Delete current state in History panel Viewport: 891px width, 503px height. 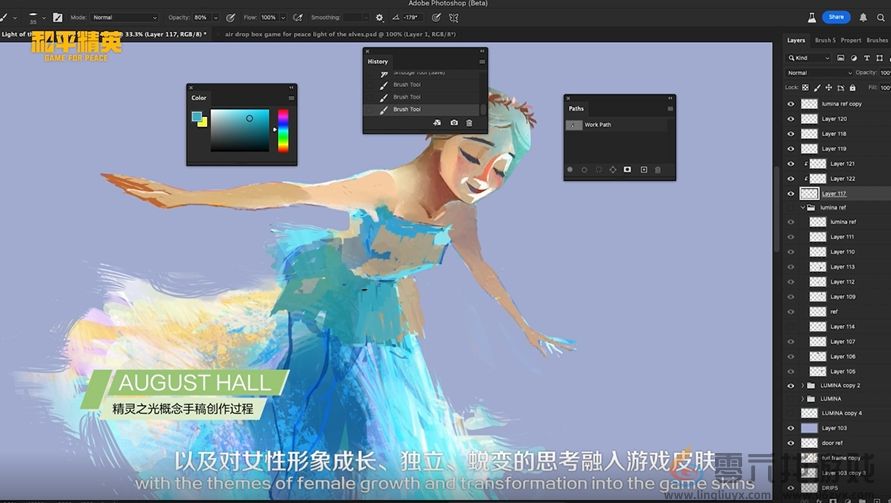point(471,123)
